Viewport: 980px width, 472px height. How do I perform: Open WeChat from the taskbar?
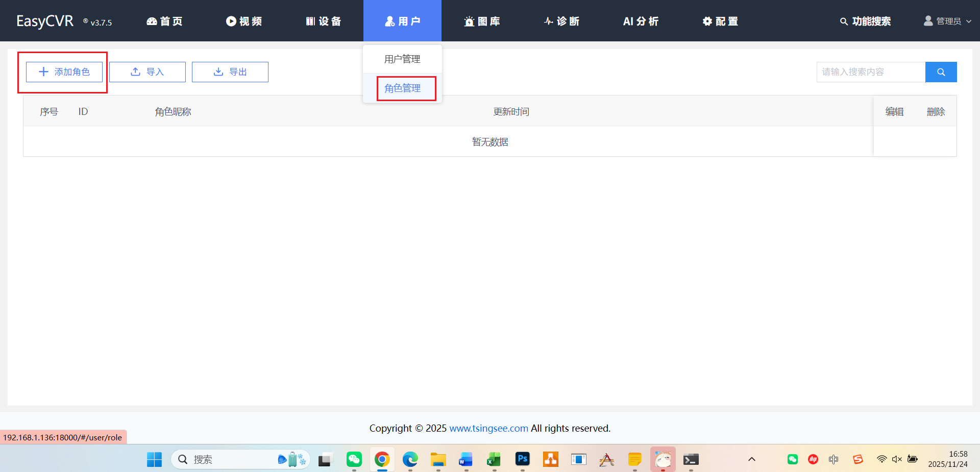[354, 459]
